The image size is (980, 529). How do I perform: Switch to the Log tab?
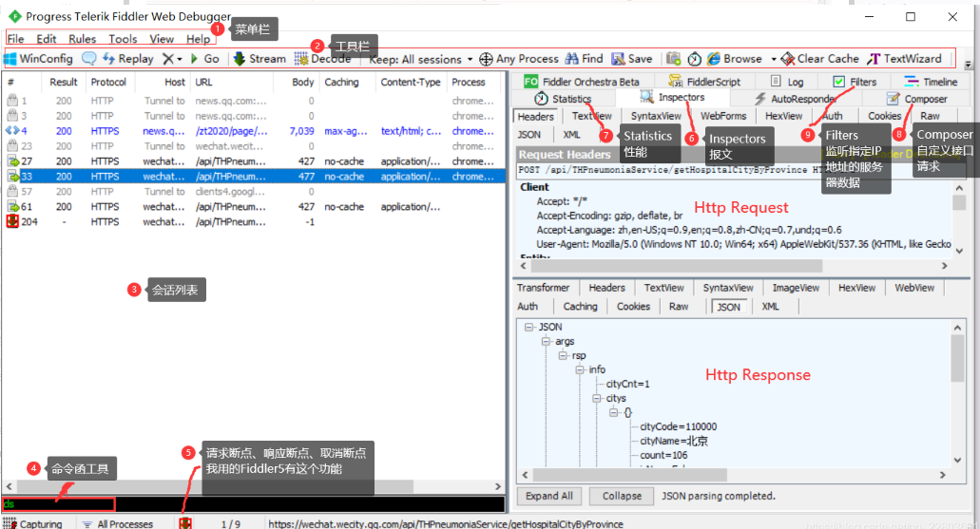pos(787,82)
